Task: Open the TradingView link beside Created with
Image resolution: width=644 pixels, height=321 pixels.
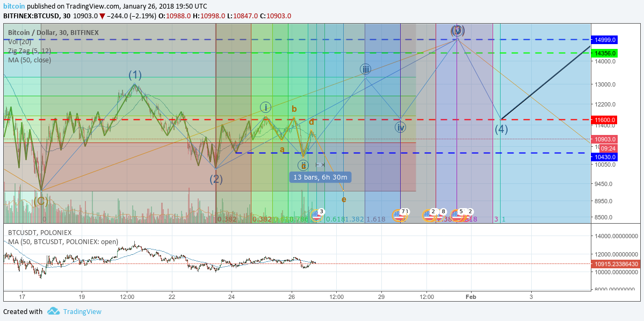Action: 82,311
